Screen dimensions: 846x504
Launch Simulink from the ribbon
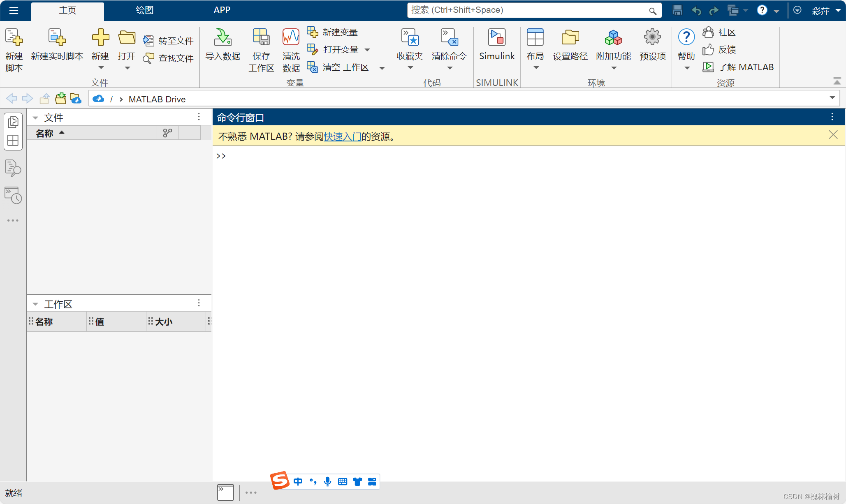[x=497, y=44]
